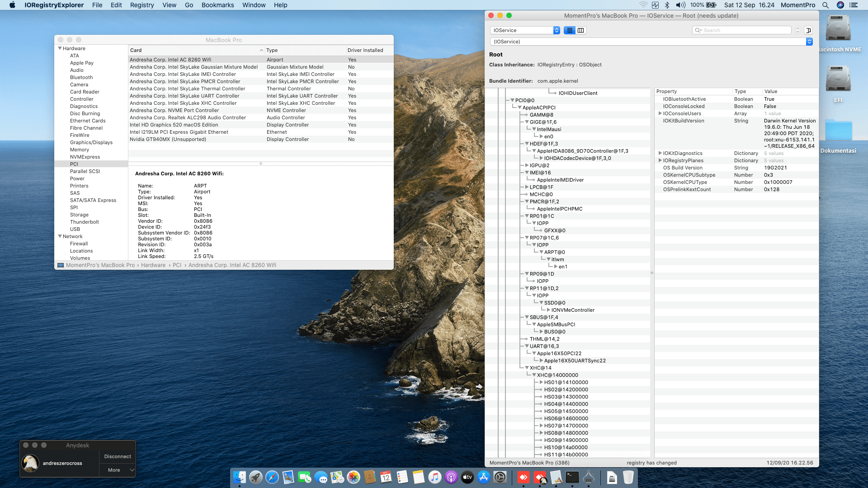Click the volume icon in the menu bar
Viewport: 868px width, 488px height.
[680, 5]
